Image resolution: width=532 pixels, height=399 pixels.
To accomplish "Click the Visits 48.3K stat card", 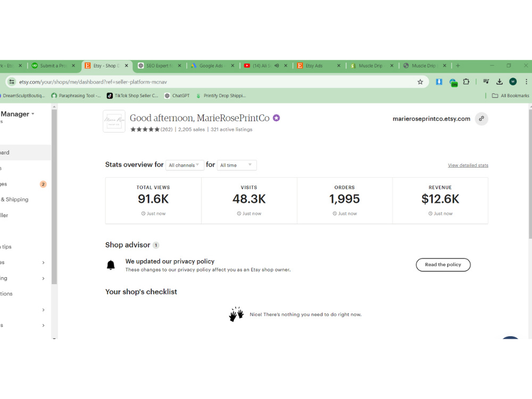I will tap(249, 201).
